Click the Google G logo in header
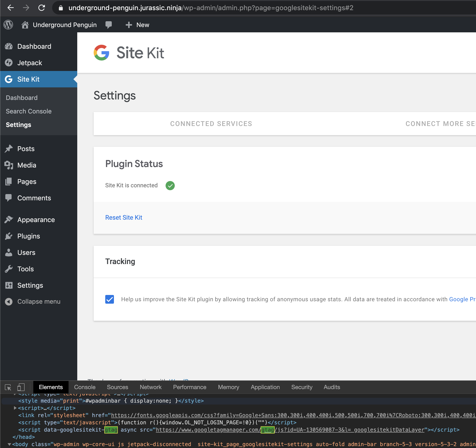 click(101, 53)
